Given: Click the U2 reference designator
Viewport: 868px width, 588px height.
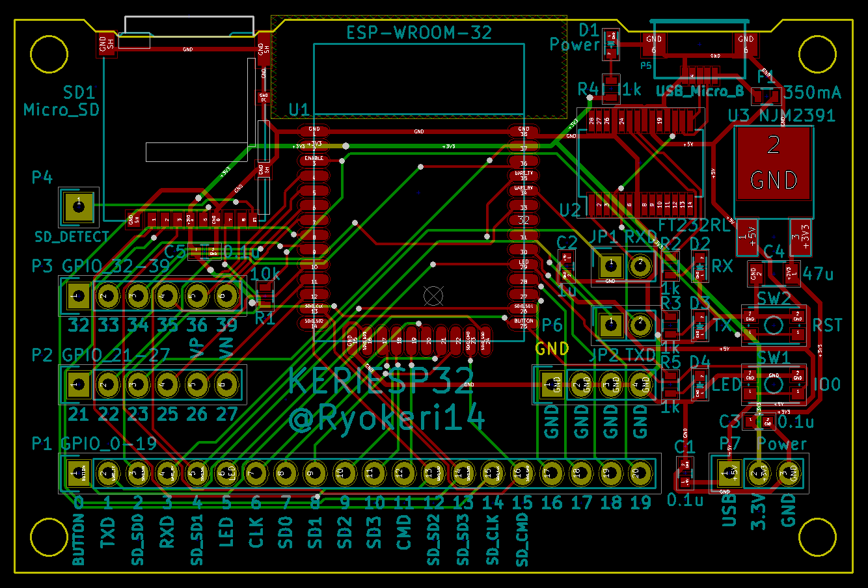Looking at the screenshot, I should [570, 210].
